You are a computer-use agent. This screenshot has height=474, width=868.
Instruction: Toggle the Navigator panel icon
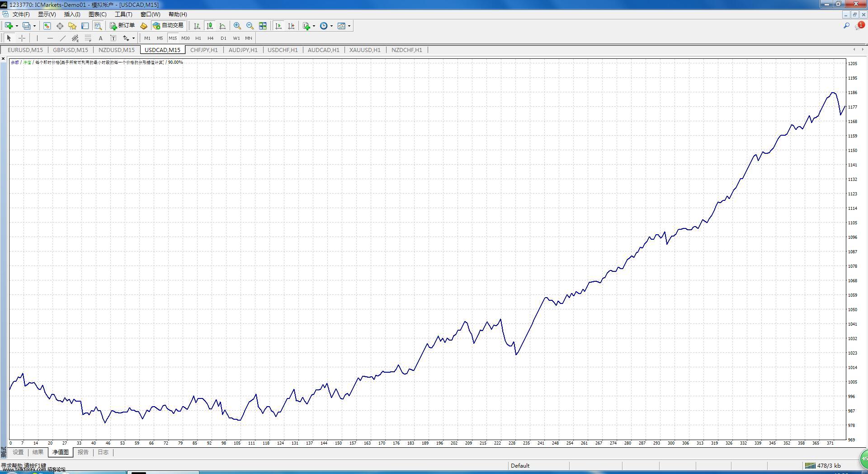click(72, 26)
